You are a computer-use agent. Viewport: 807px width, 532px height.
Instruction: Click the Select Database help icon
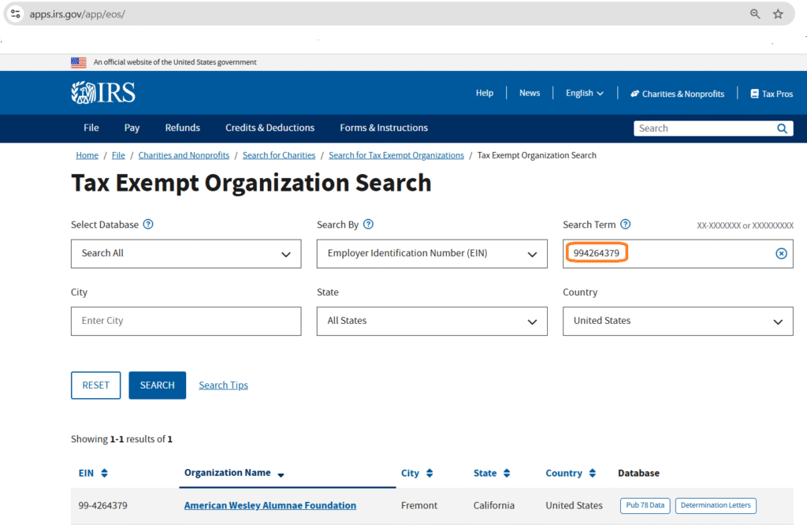[148, 225]
